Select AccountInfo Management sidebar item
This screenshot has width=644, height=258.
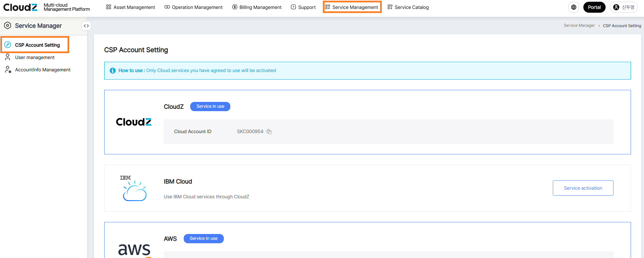(42, 70)
